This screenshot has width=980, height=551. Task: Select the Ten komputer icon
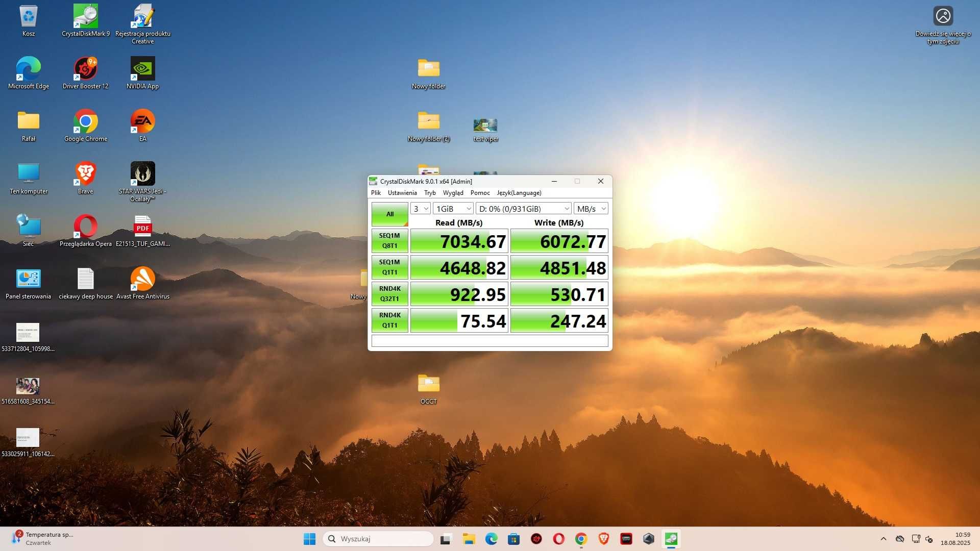[x=29, y=179]
